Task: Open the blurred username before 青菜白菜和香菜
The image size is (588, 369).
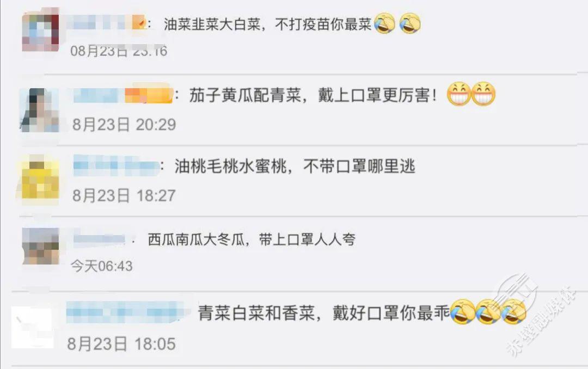Action: 125,312
